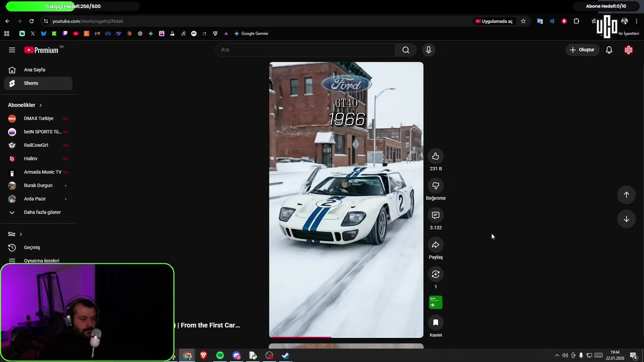The image size is (644, 362).
Task: Go to the previous Short arrow
Action: (x=626, y=195)
